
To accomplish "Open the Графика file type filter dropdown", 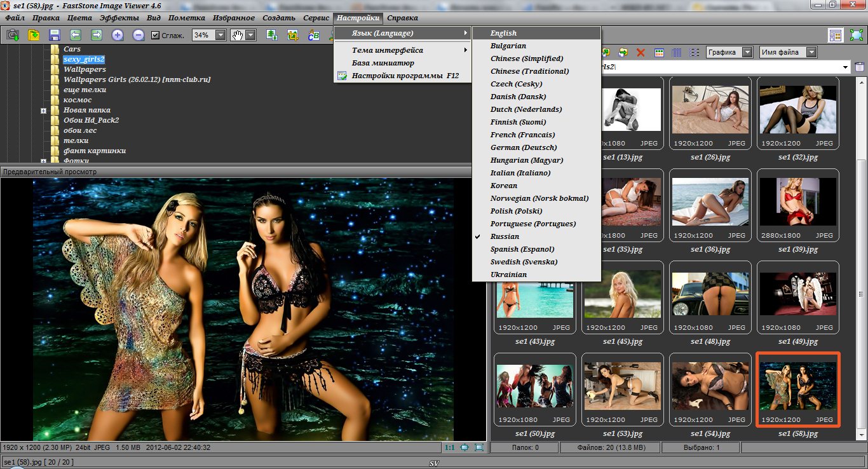I will (747, 52).
